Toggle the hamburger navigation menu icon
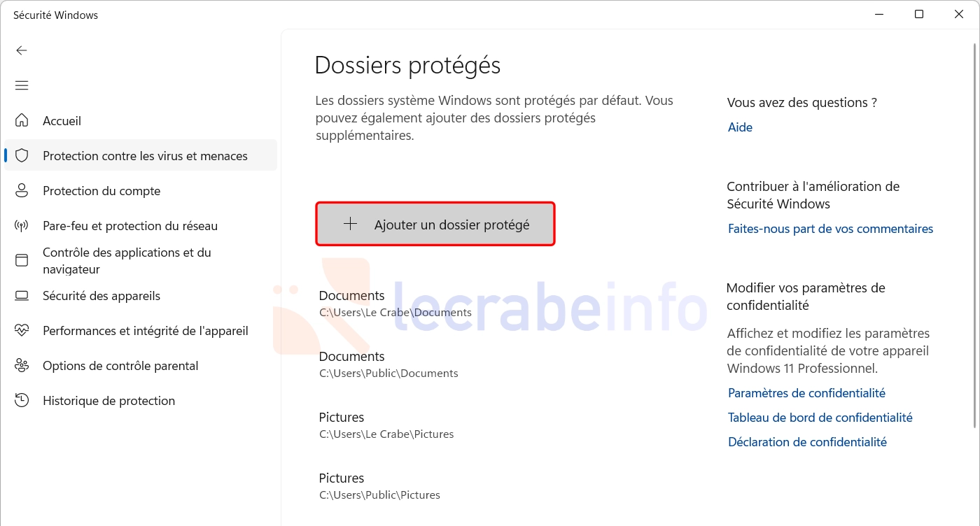 22,85
